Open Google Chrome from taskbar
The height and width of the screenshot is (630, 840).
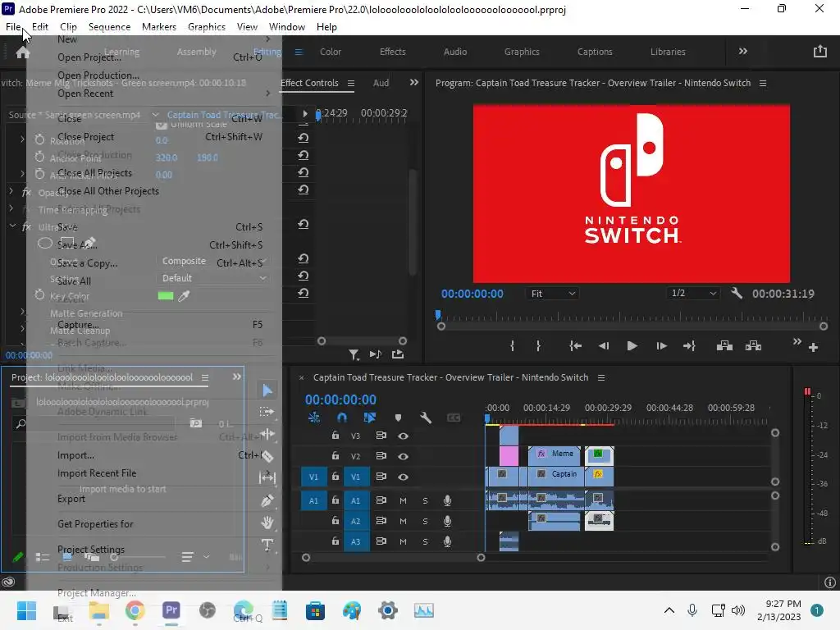tap(135, 610)
